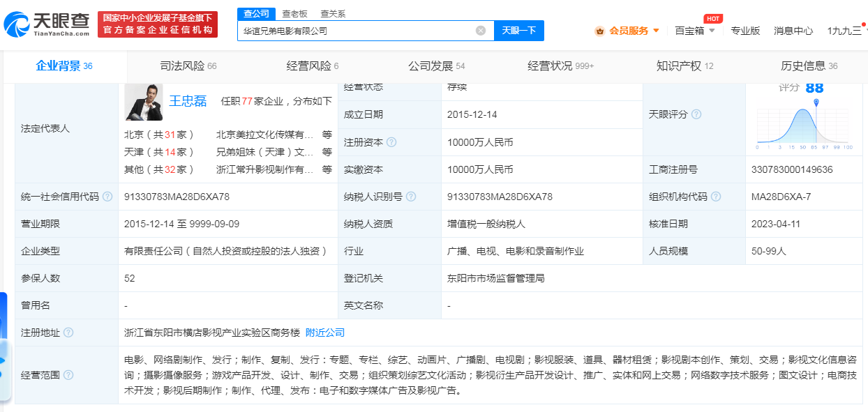
Task: Click the 王忠磊 profile photo
Action: (144, 102)
